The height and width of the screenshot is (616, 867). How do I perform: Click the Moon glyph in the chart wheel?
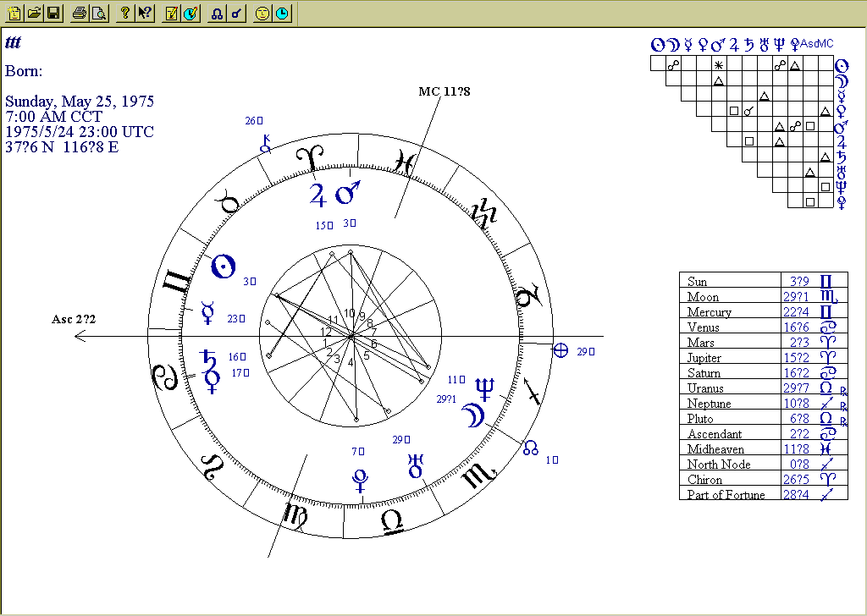(x=471, y=414)
